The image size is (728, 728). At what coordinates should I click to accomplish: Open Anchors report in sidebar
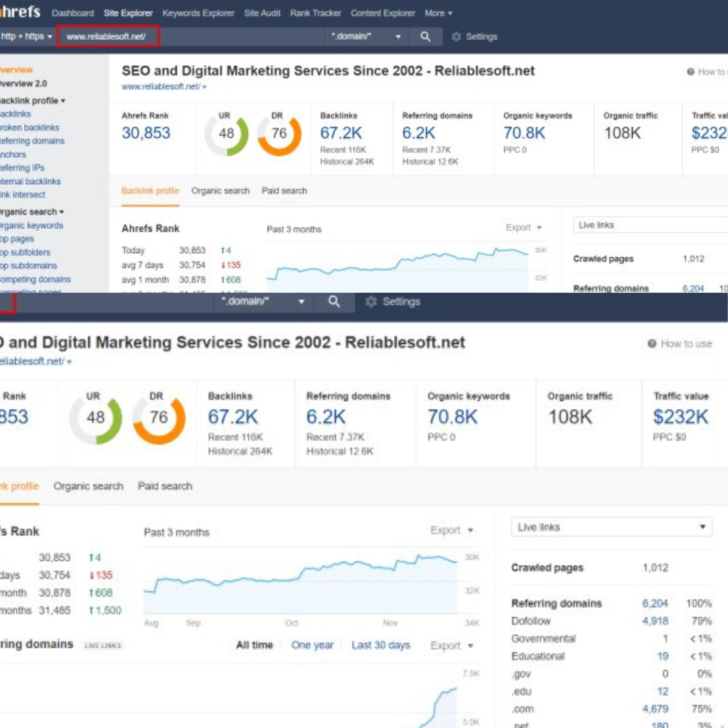[x=13, y=154]
